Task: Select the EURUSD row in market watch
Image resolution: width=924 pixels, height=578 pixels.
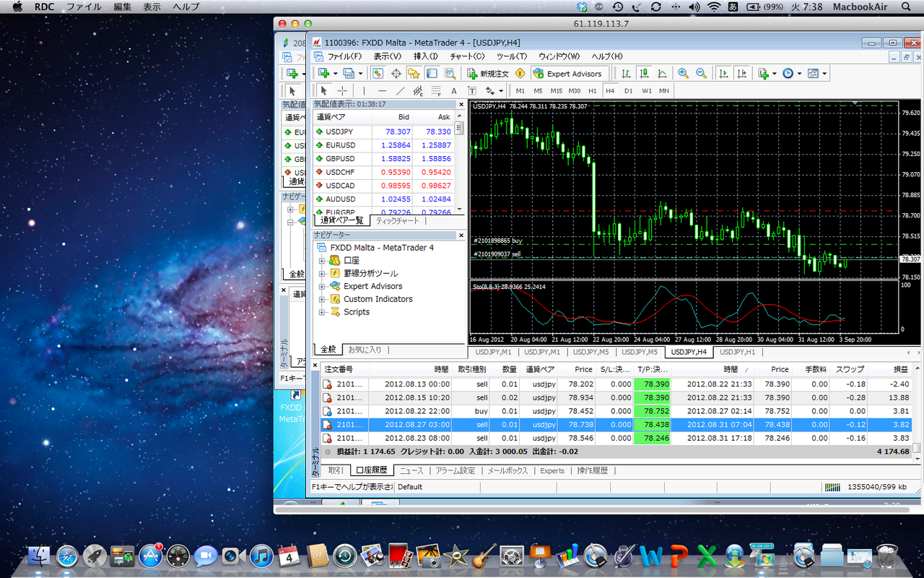Action: (x=341, y=145)
